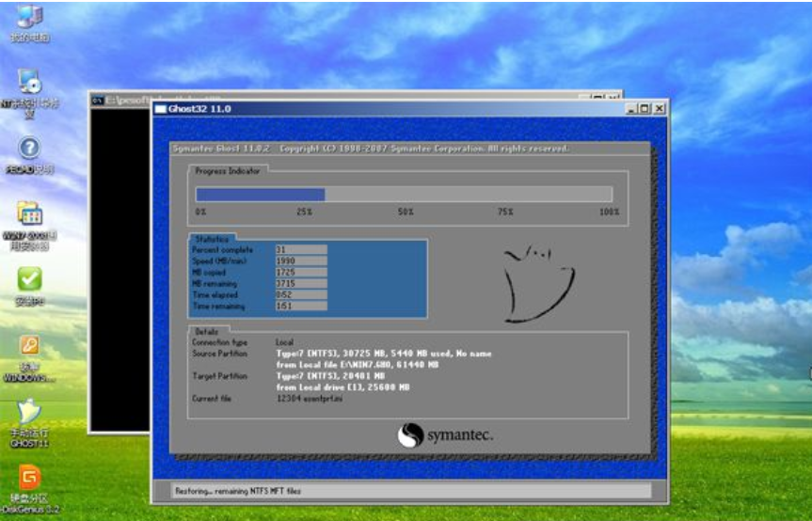Launch the WIN7 2003 installer desktop icon
This screenshot has width=812, height=521.
point(29,213)
